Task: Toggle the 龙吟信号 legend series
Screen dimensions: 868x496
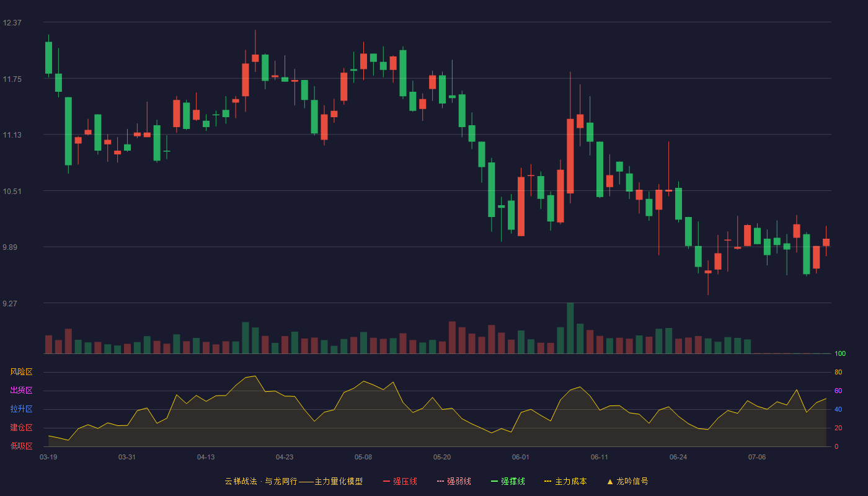Action: [x=627, y=481]
